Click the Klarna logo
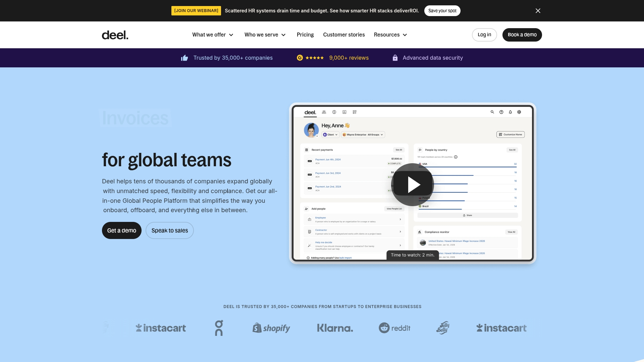Viewport: 644px width, 362px height. (335, 328)
